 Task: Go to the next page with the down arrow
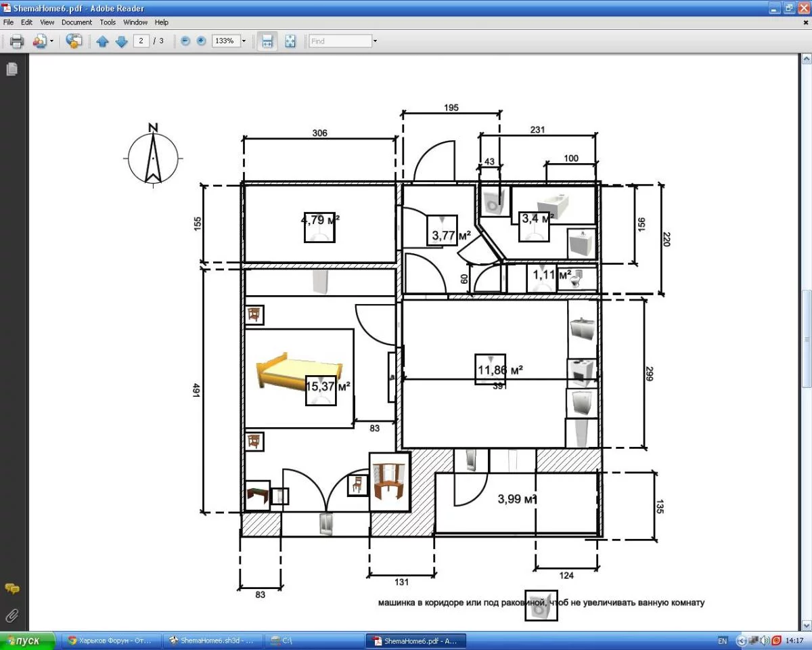(122, 41)
